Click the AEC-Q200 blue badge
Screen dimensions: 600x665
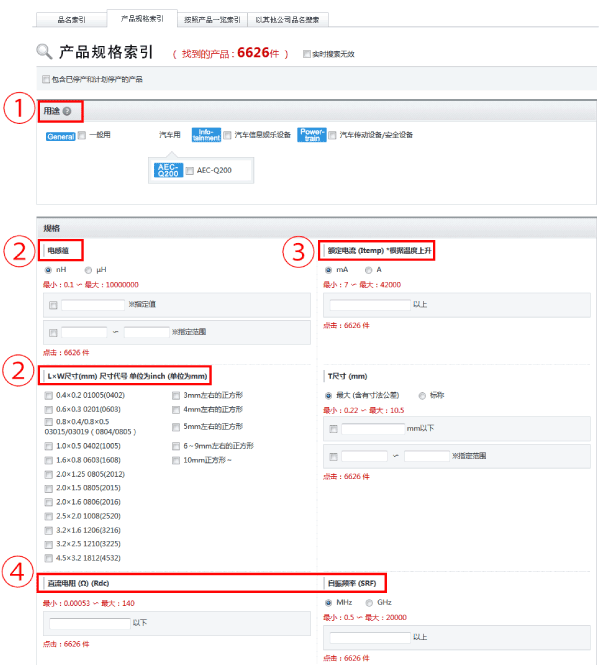(167, 171)
